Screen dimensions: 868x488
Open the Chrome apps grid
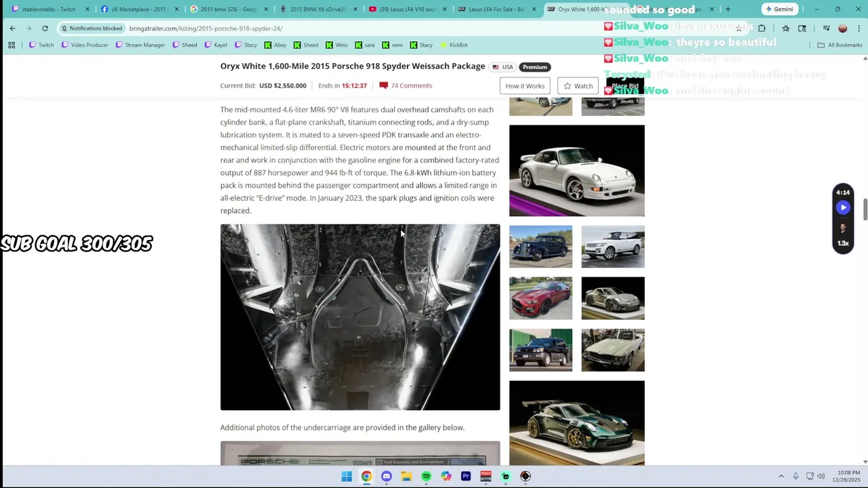pyautogui.click(x=12, y=45)
